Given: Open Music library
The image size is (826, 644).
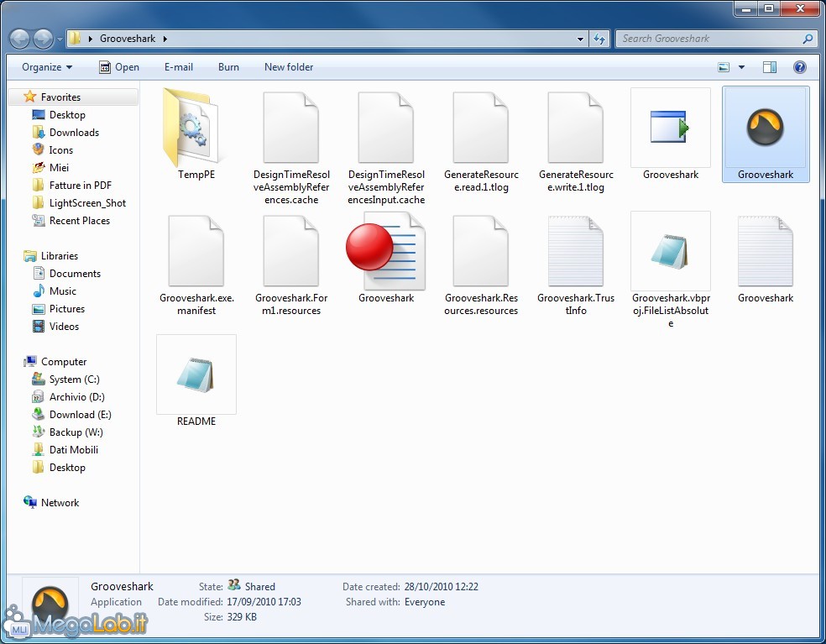Looking at the screenshot, I should point(63,291).
